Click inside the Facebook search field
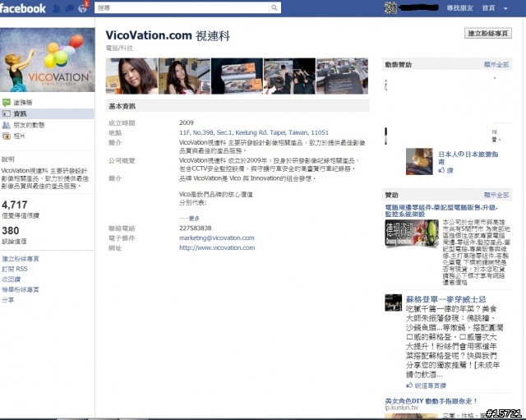Screen dimensions: 526x420 (182, 7)
